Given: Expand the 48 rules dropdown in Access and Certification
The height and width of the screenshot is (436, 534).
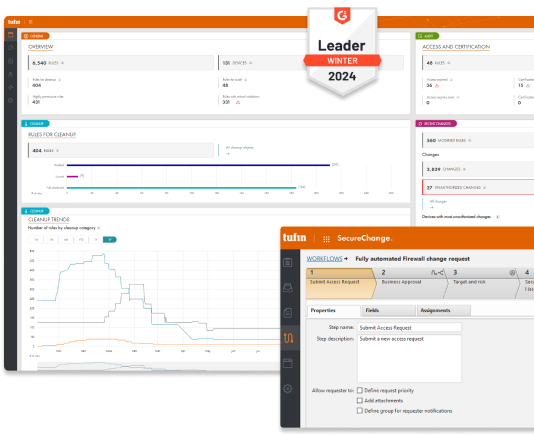Looking at the screenshot, I should pyautogui.click(x=449, y=63).
